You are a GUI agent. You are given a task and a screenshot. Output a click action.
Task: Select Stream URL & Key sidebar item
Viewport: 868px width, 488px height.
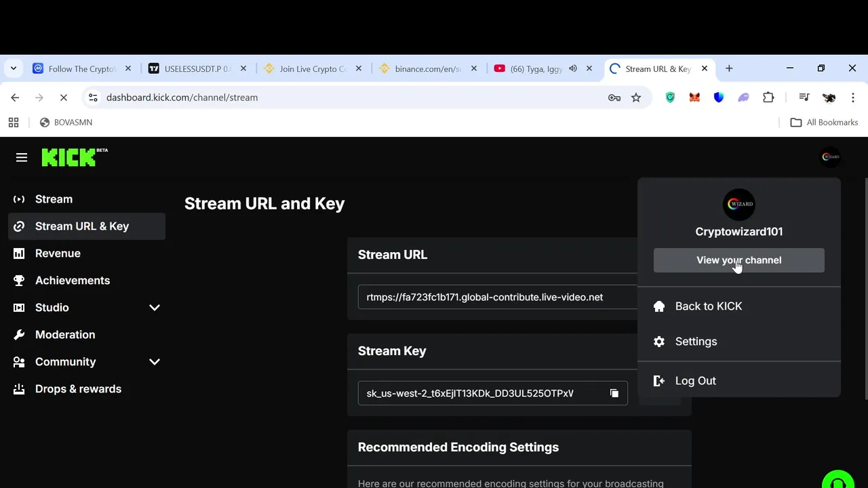pos(87,226)
